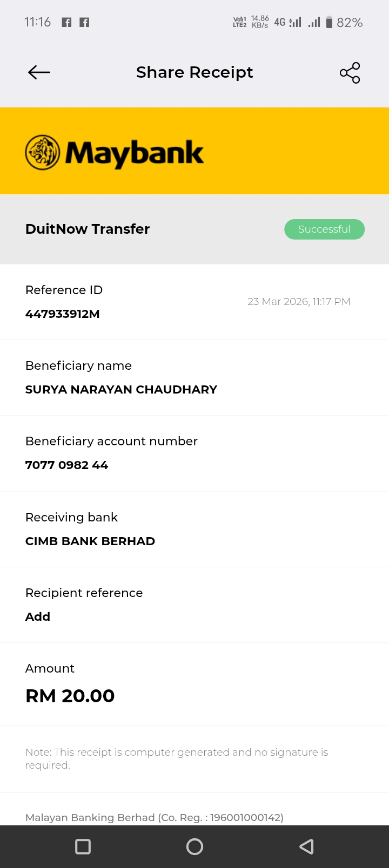Tap CIMB BANK BERHAD receiving bank
The image size is (389, 868).
pyautogui.click(x=90, y=541)
